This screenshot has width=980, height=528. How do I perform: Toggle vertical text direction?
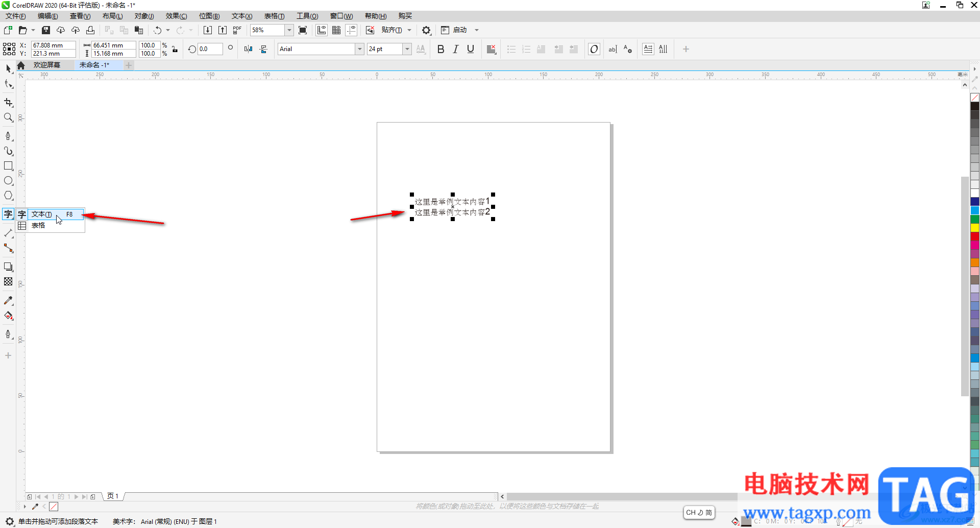point(663,49)
